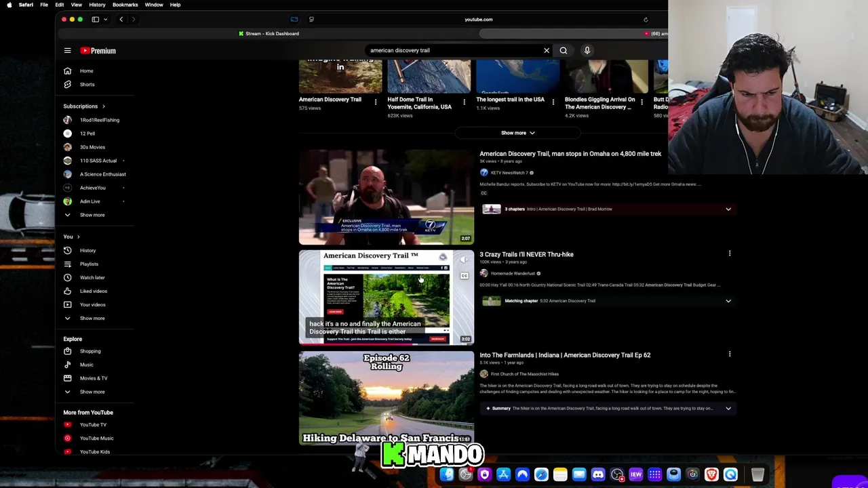Screen dimensions: 868x488
Task: Open the 12 Pell subscription
Action: (87, 134)
